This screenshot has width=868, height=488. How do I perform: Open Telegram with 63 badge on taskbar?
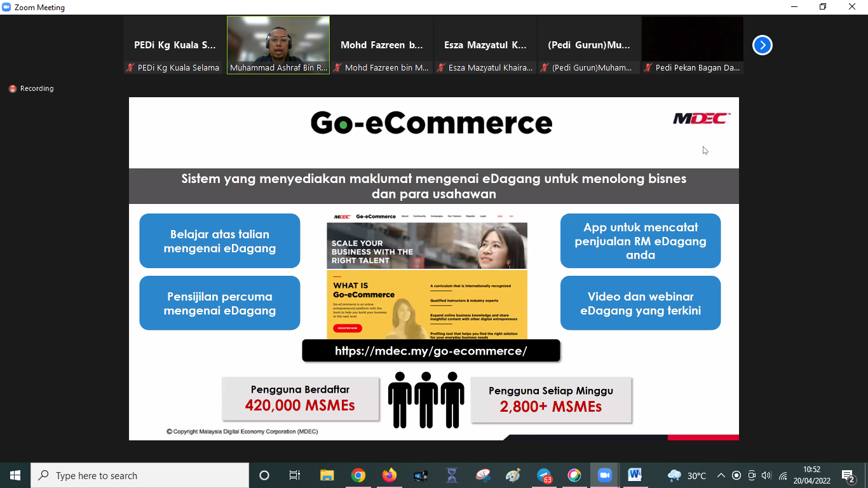(x=544, y=476)
